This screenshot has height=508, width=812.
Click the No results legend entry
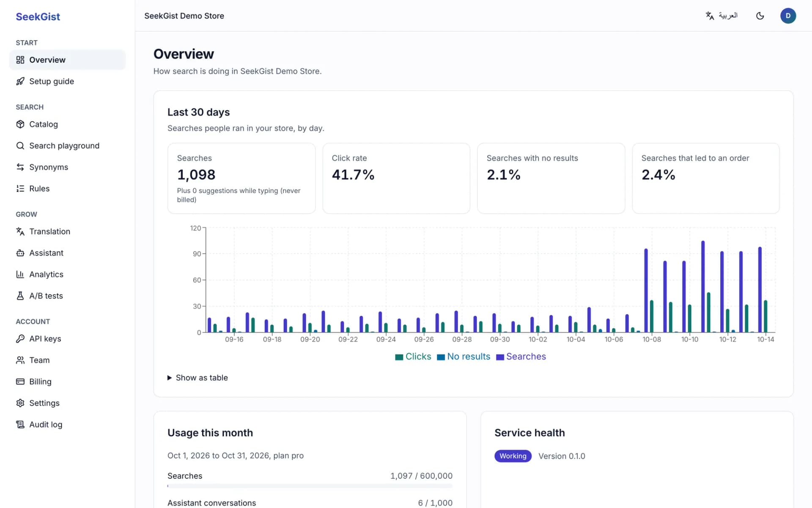[x=464, y=356]
